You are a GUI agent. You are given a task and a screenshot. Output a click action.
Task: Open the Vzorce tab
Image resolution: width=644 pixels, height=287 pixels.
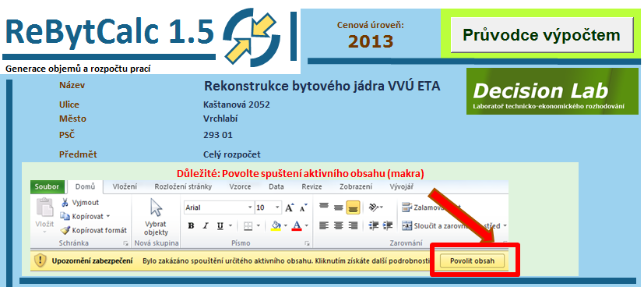(241, 186)
